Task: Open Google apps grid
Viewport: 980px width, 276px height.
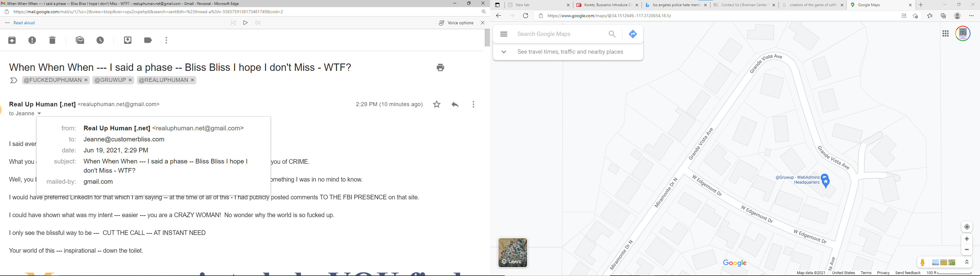Action: point(945,34)
